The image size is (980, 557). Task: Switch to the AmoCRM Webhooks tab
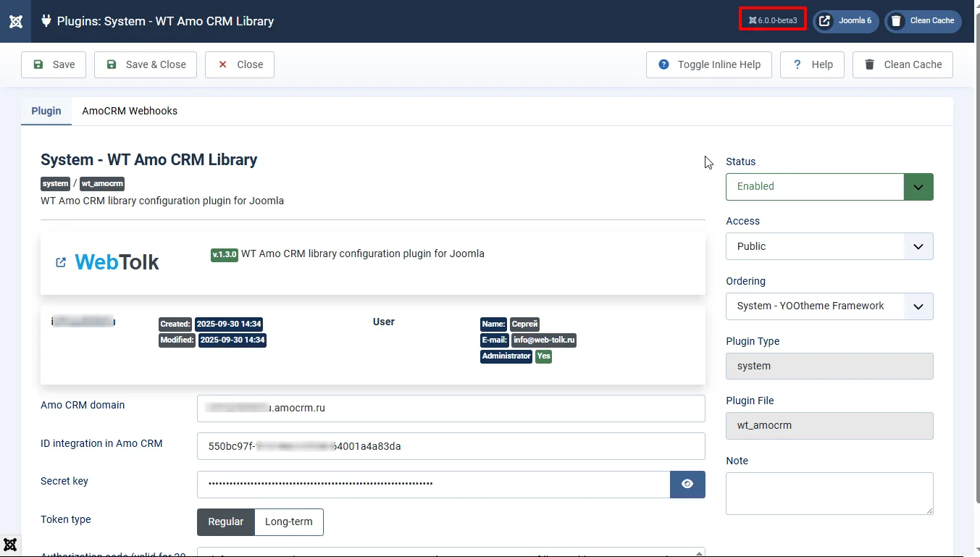[130, 111]
